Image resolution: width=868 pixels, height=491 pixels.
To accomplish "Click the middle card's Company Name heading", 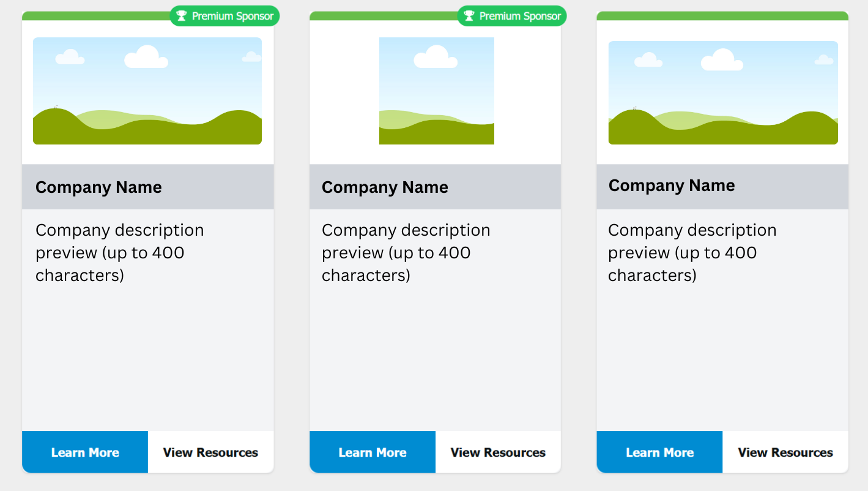I will [x=385, y=187].
